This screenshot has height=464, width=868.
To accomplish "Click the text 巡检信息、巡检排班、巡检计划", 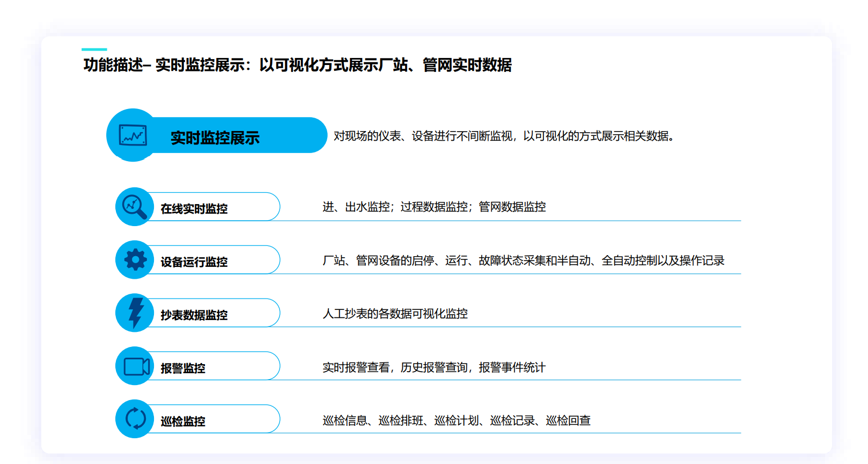I will (x=457, y=421).
